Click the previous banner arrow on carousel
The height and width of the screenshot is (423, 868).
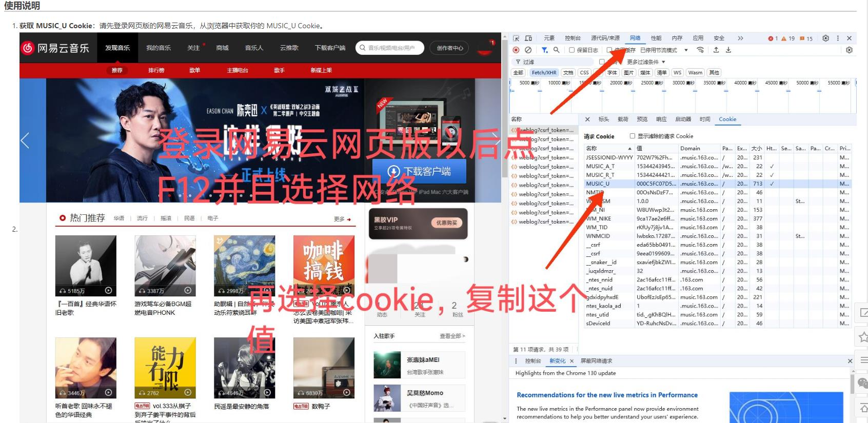[x=25, y=140]
